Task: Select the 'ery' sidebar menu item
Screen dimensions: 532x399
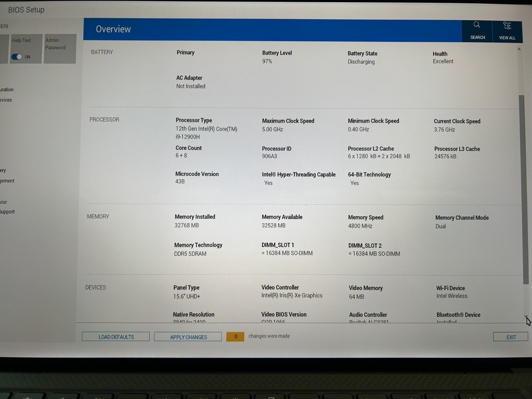Action: point(3,171)
